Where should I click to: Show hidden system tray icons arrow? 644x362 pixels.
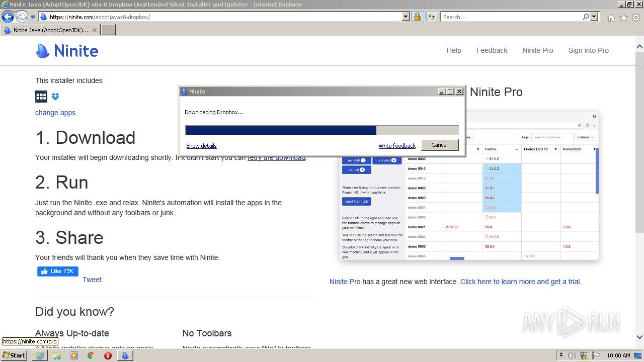click(x=561, y=355)
